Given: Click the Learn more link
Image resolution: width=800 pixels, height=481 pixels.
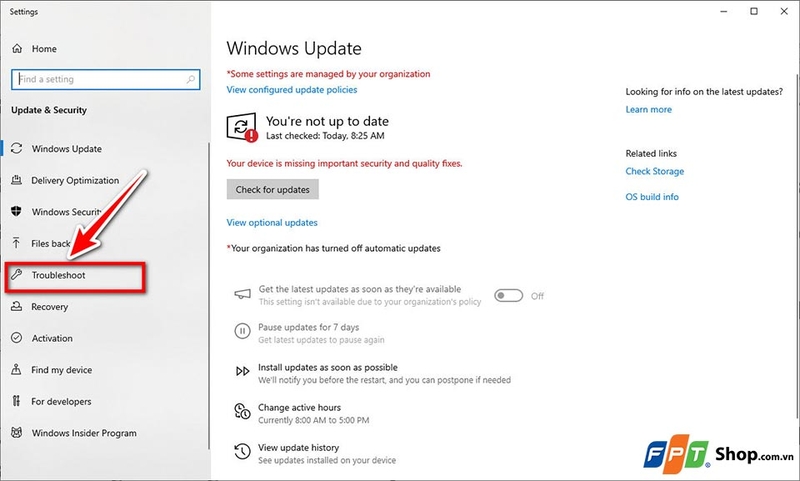Looking at the screenshot, I should pos(648,109).
